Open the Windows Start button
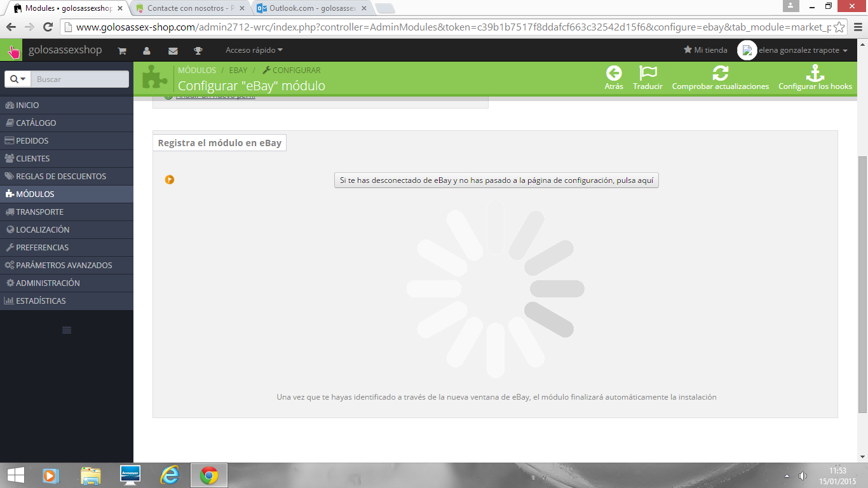 (15, 475)
